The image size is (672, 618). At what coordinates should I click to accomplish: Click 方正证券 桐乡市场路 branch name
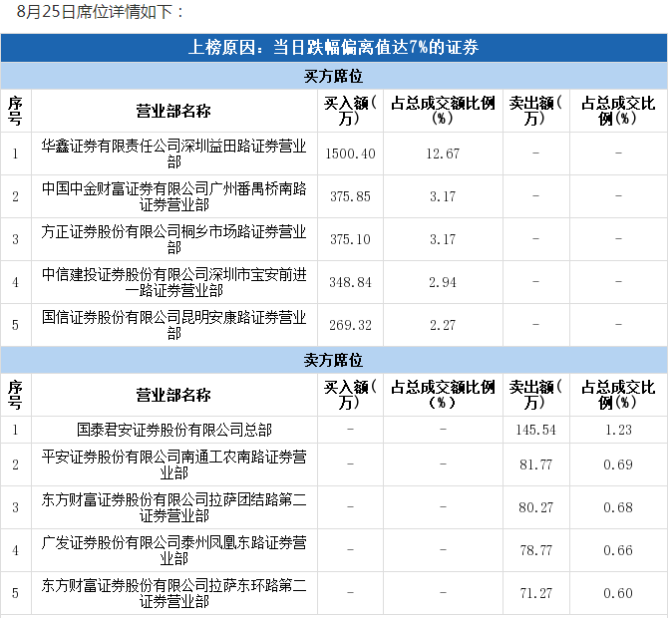[x=174, y=239]
